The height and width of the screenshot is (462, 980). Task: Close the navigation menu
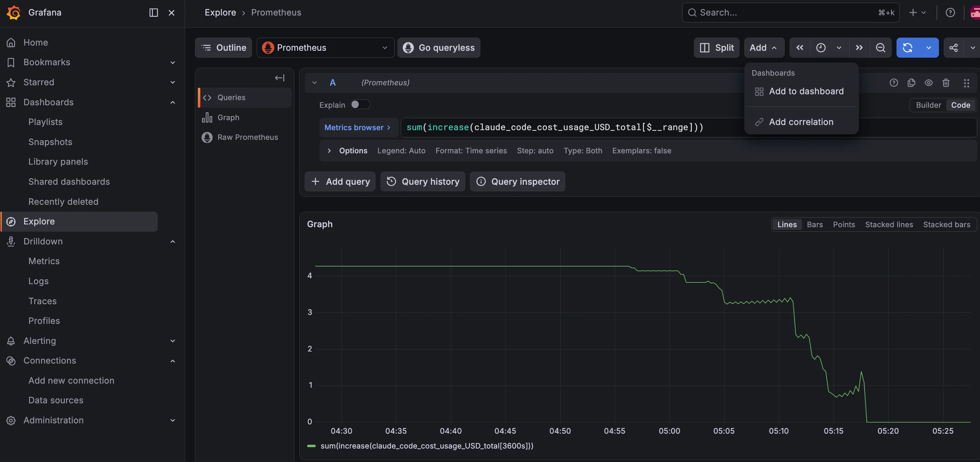coord(171,12)
